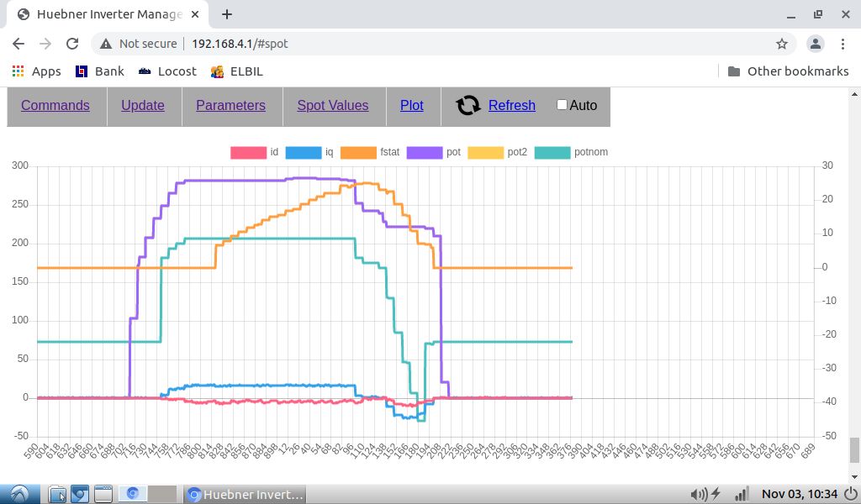The height and width of the screenshot is (504, 861).
Task: Open Chrome's three-dot menu
Action: tap(843, 44)
